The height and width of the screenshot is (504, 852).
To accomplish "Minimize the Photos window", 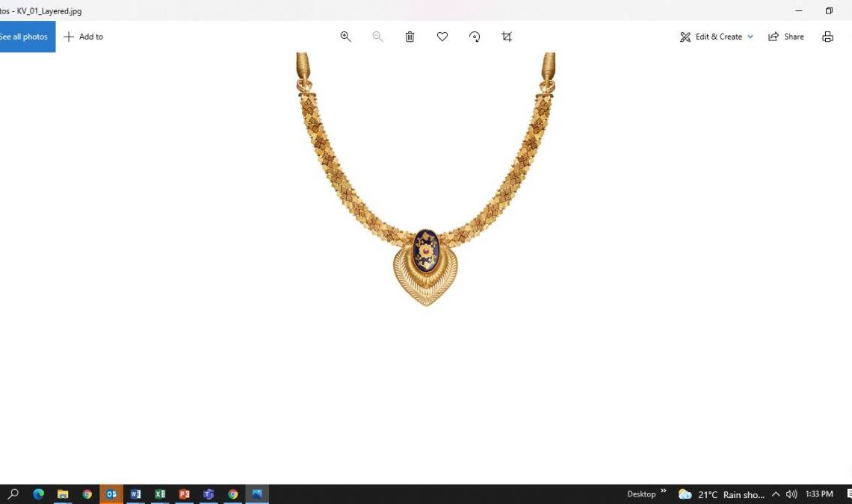I will pos(799,10).
